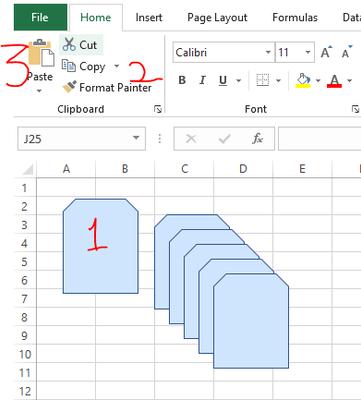Image resolution: width=361 pixels, height=400 pixels.
Task: Click the Paste label text
Action: pos(40,77)
